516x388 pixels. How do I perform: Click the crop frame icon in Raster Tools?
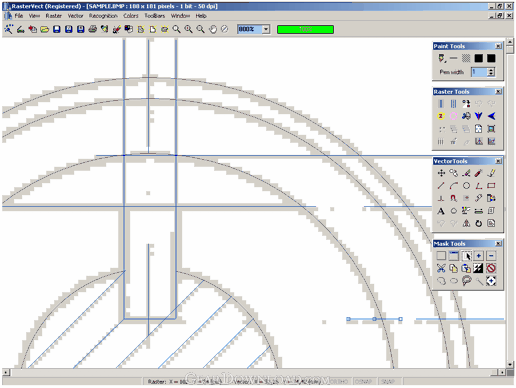[x=491, y=129]
